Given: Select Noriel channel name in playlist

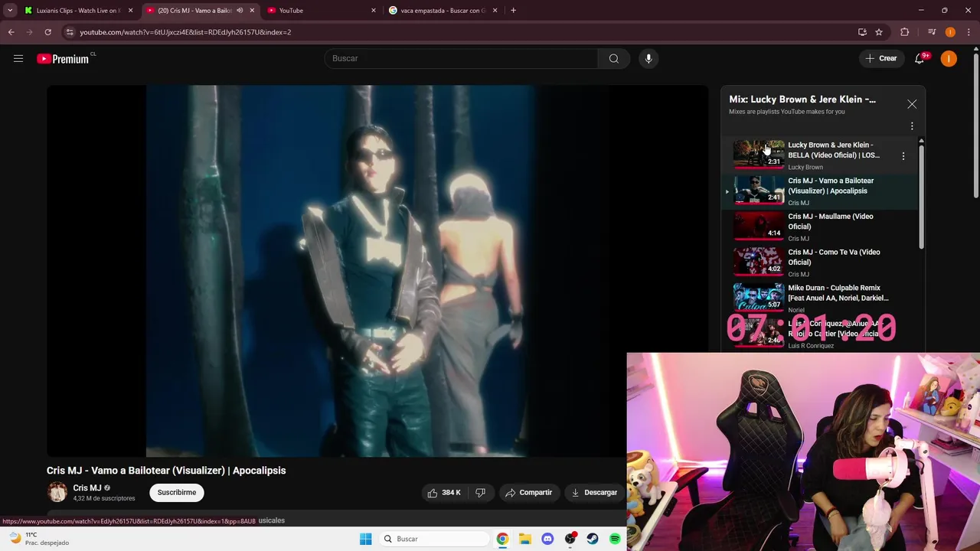Looking at the screenshot, I should pyautogui.click(x=796, y=310).
